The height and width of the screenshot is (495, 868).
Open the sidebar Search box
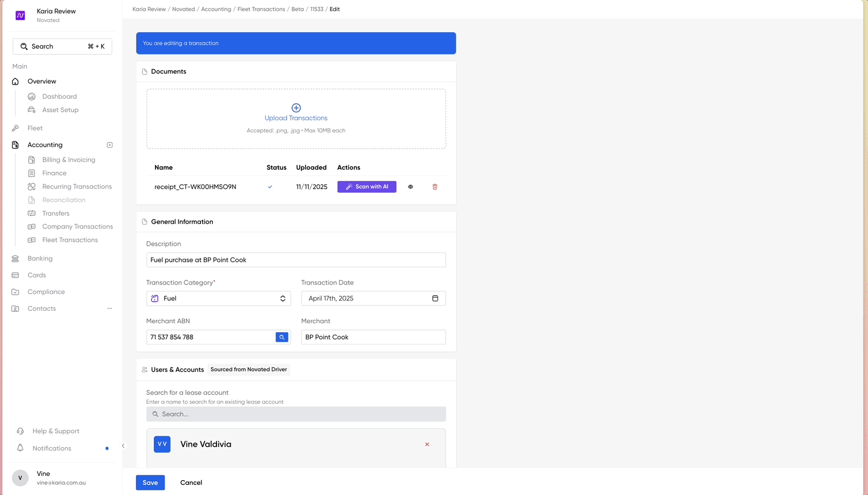pos(63,47)
